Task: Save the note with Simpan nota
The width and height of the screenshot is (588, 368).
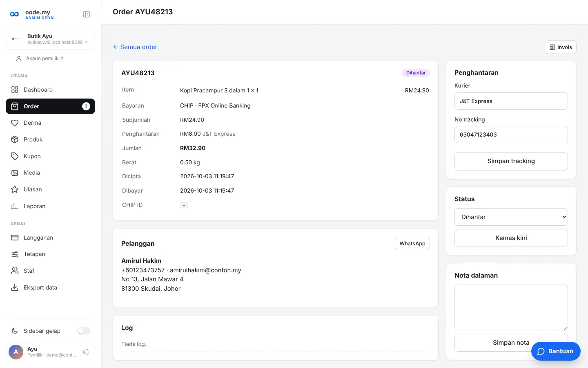Action: tap(511, 343)
